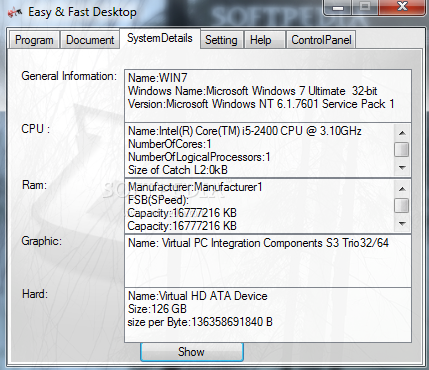Click the scroll thumb in the Ram box
Image resolution: width=429 pixels, height=370 pixels.
[x=402, y=205]
